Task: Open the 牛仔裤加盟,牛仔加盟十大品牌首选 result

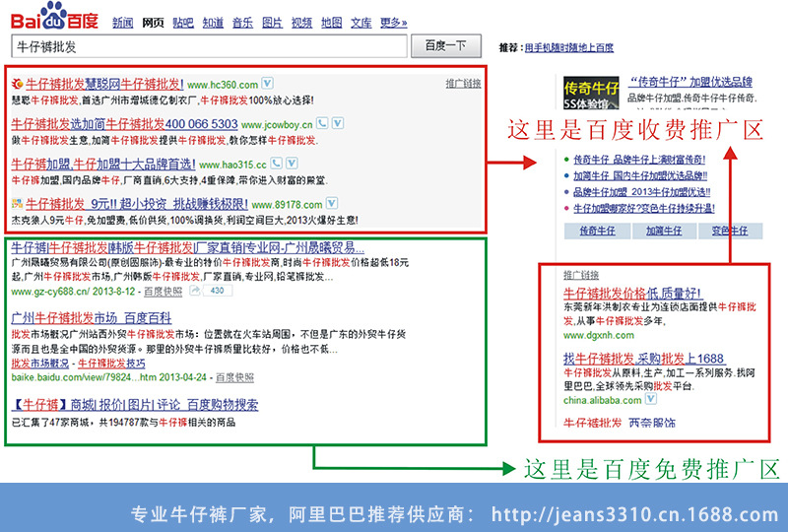Action: [103, 164]
